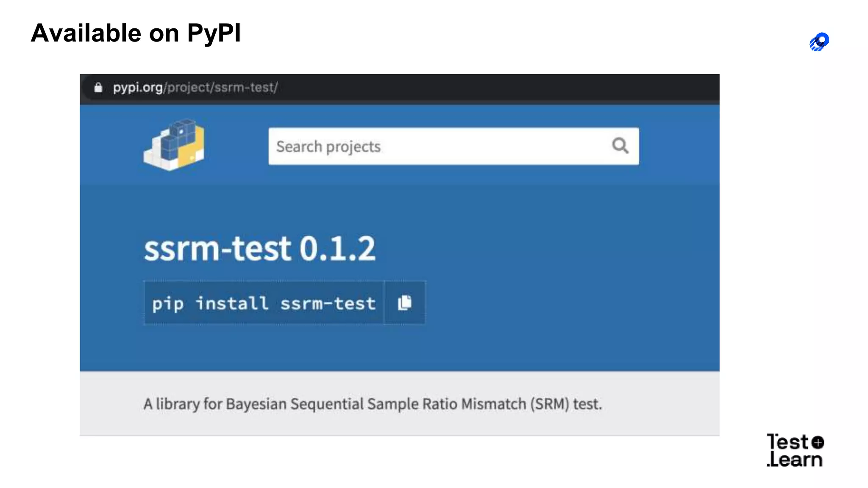The height and width of the screenshot is (488, 868).
Task: Click the pip install ssrm-test command text
Action: coord(264,303)
